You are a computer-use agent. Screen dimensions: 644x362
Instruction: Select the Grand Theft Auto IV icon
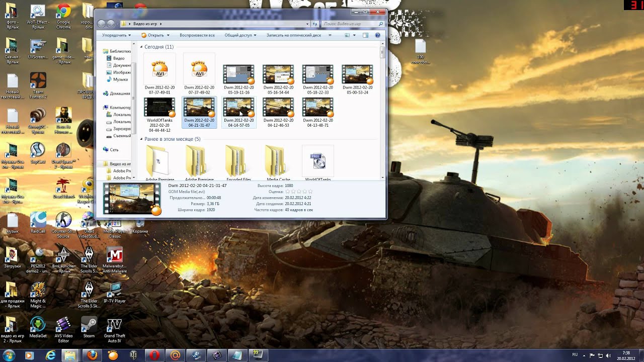pyautogui.click(x=115, y=330)
